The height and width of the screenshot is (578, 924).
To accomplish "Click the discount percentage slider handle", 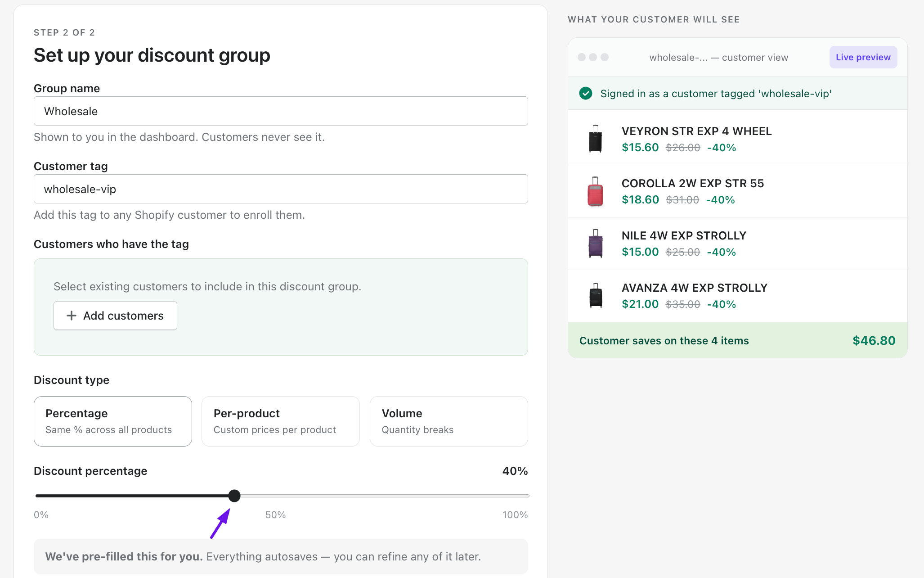I will (234, 496).
